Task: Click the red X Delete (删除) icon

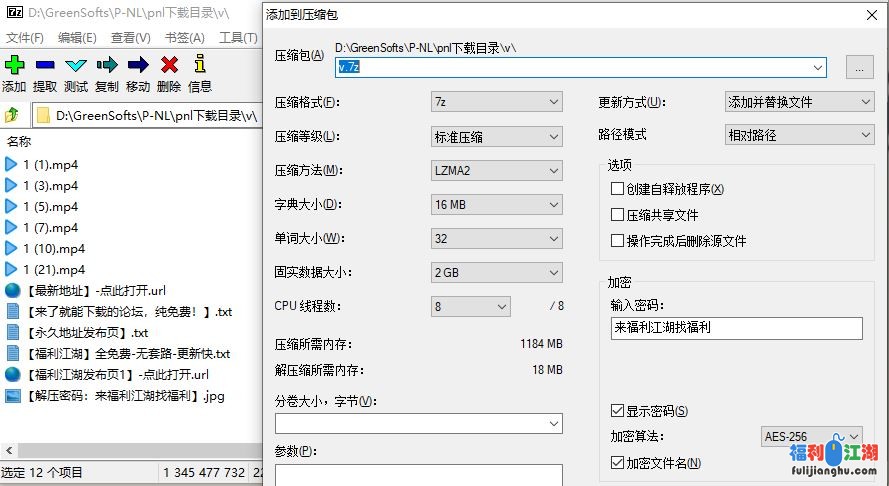Action: (x=169, y=65)
